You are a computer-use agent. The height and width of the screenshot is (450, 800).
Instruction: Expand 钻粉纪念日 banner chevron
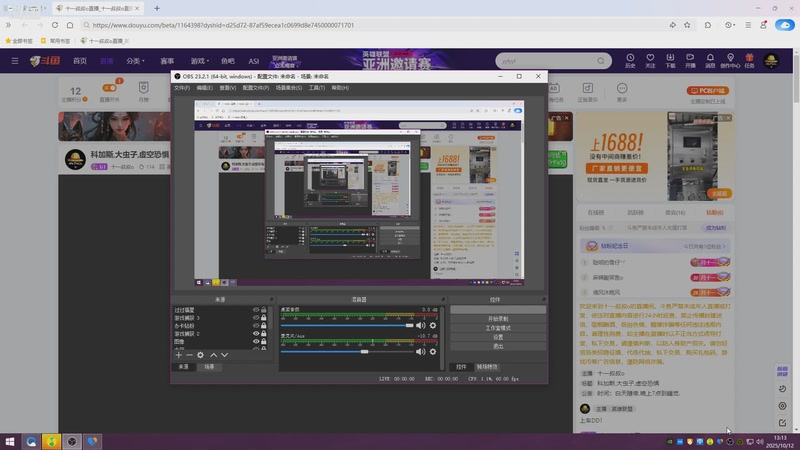click(724, 246)
